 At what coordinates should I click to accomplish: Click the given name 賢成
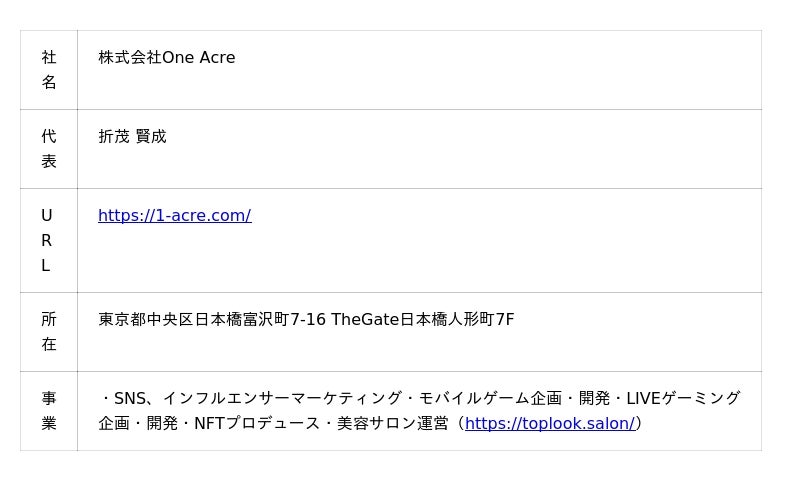tap(151, 136)
